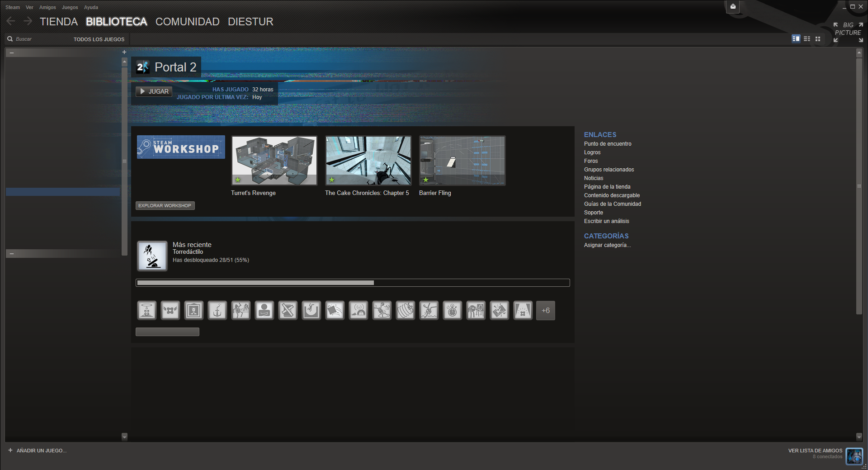Open VER LISTA DE AMIGOS

(815, 451)
